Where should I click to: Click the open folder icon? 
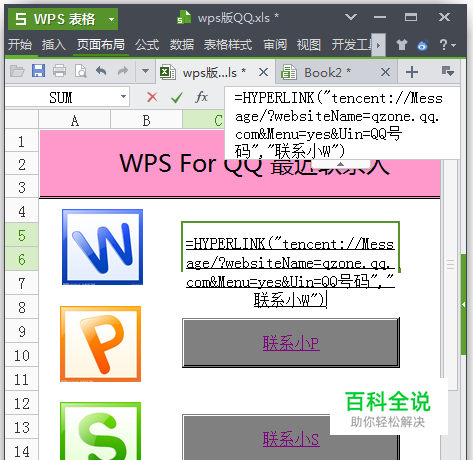point(17,71)
